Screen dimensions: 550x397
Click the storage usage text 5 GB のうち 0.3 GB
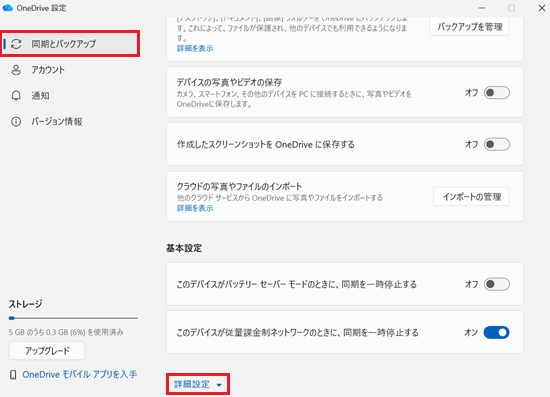pyautogui.click(x=66, y=332)
